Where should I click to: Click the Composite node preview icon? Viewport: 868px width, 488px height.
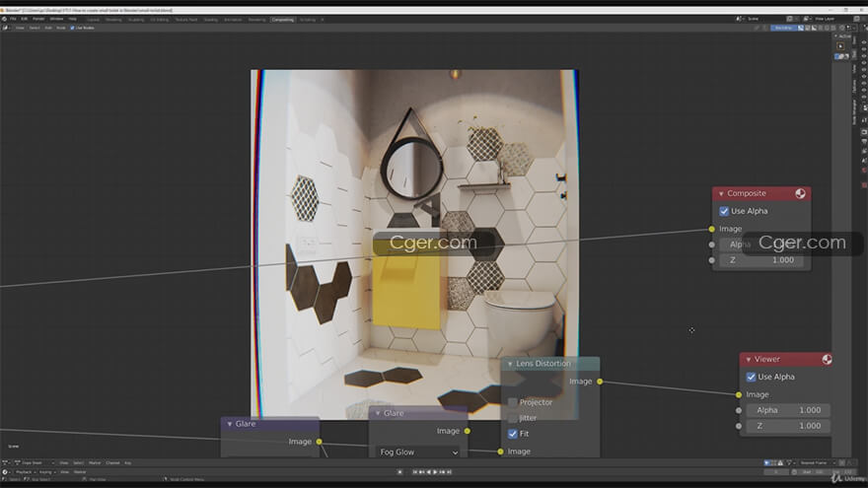800,193
